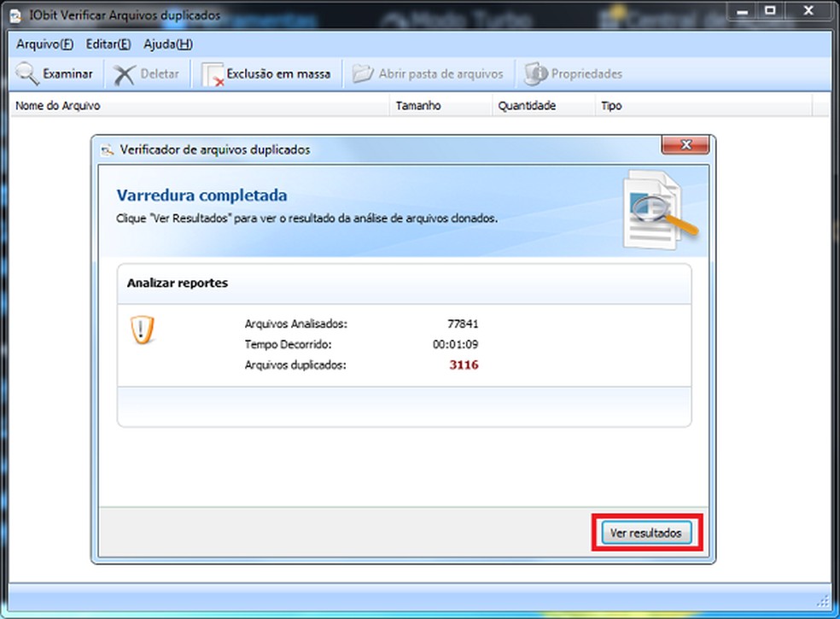Click the Propriedades toolbar label
Image resolution: width=840 pixels, height=619 pixels.
(586, 74)
